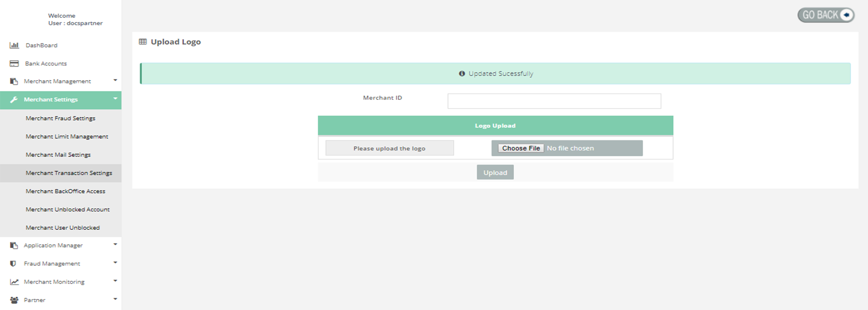The image size is (868, 310).
Task: Expand the Application Manager dropdown arrow
Action: pyautogui.click(x=115, y=244)
